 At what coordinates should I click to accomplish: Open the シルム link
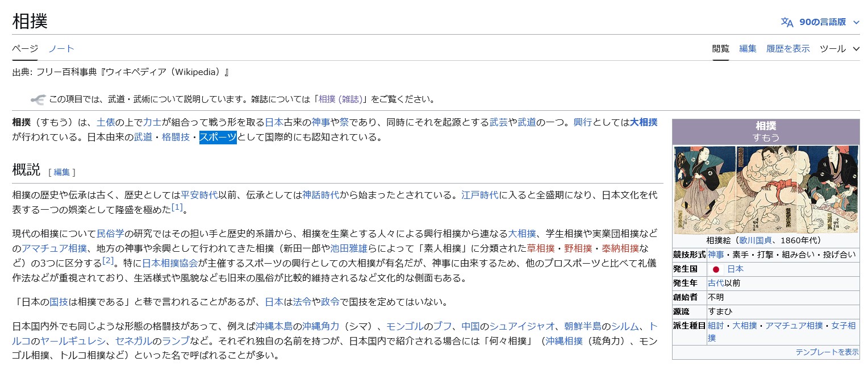point(625,326)
